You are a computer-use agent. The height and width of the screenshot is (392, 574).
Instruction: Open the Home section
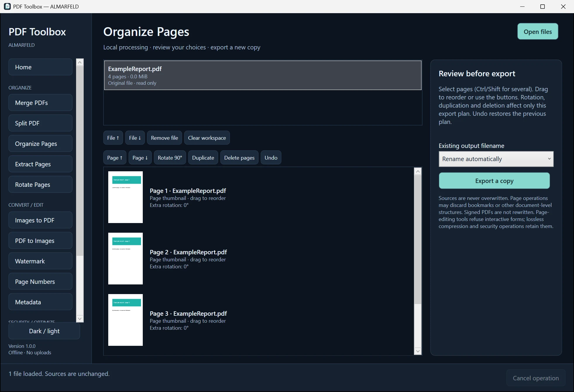pyautogui.click(x=40, y=67)
